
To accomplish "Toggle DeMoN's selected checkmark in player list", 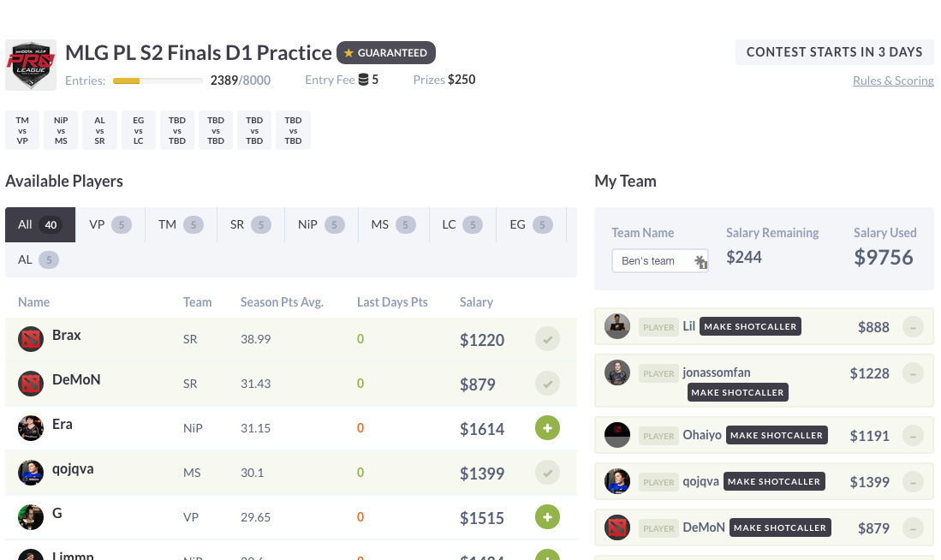I will tap(547, 384).
